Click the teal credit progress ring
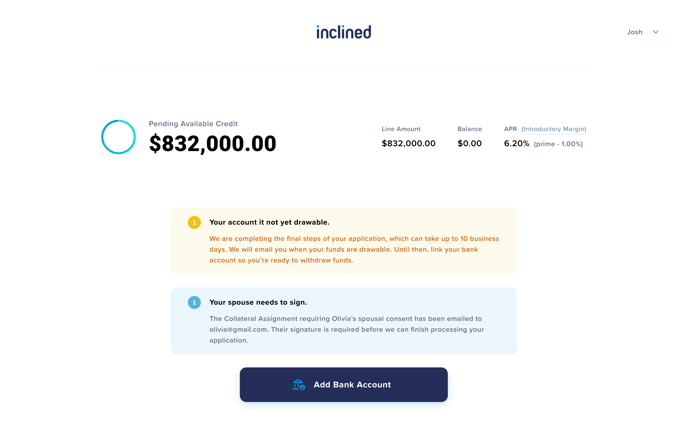This screenshot has height=428, width=688. 118,137
